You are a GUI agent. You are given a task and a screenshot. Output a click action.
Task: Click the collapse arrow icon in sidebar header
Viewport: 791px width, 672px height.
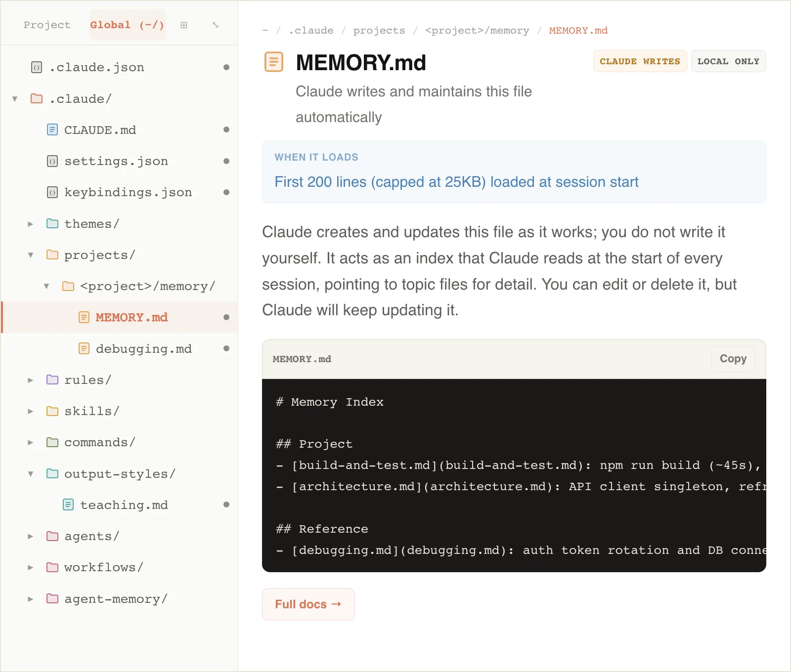click(x=216, y=25)
